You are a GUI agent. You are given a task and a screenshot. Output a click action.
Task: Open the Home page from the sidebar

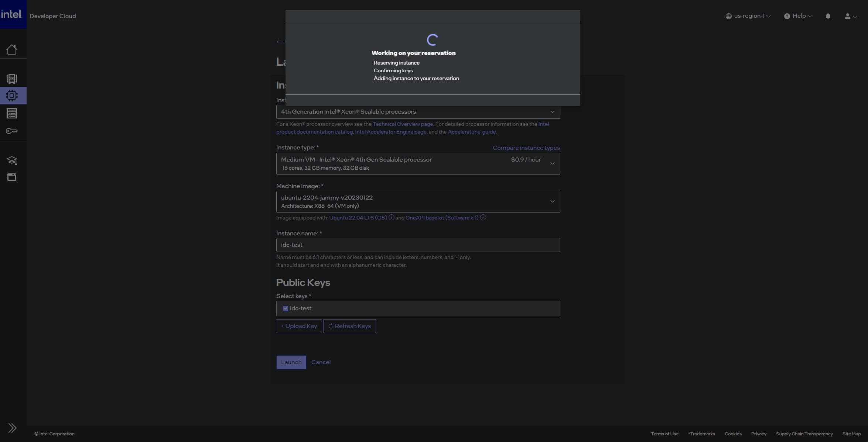pos(12,49)
